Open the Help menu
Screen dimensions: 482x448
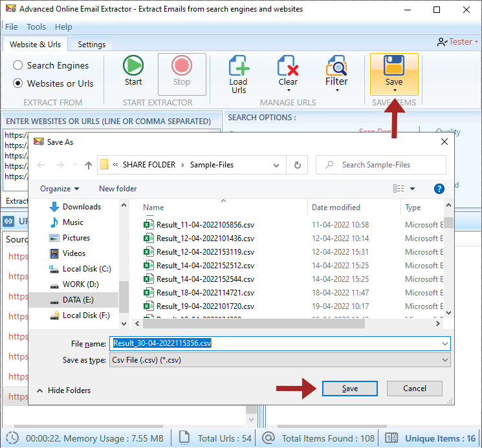(63, 27)
